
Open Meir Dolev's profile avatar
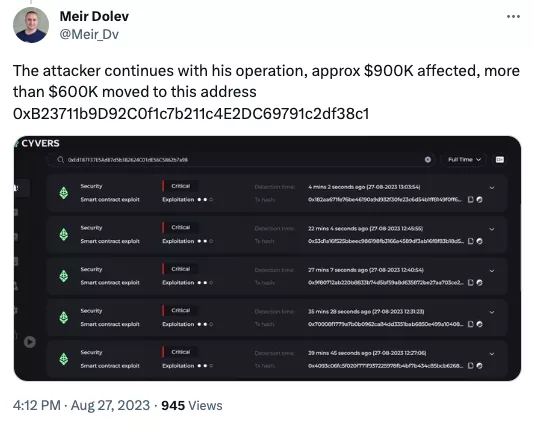(31, 25)
